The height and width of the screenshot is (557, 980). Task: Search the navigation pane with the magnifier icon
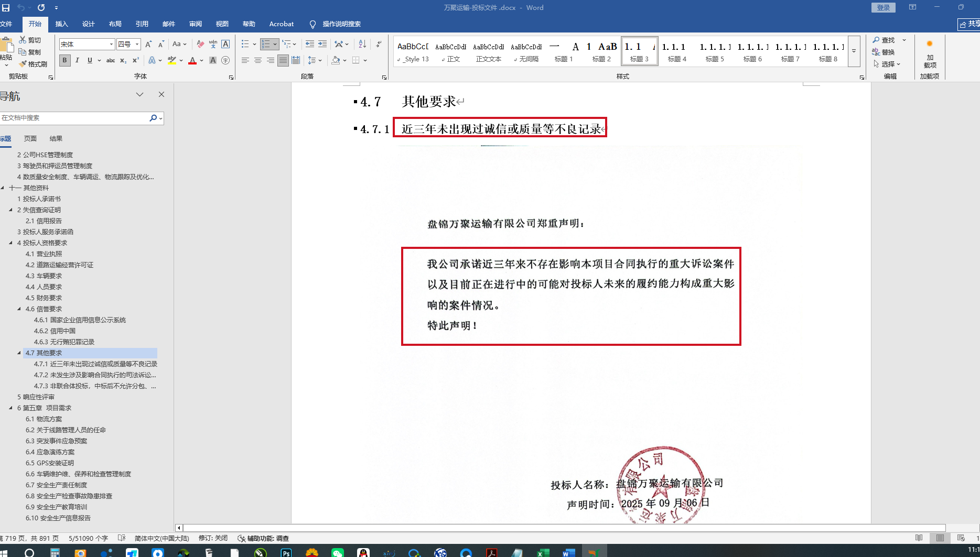[x=153, y=118]
